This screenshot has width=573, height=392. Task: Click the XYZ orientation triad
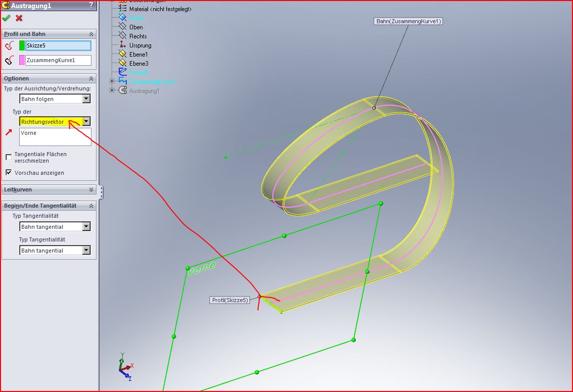click(126, 367)
